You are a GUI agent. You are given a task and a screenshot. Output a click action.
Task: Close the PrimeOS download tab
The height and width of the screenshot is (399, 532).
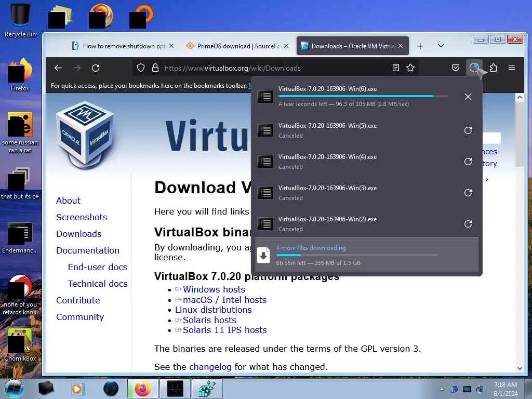pos(286,46)
